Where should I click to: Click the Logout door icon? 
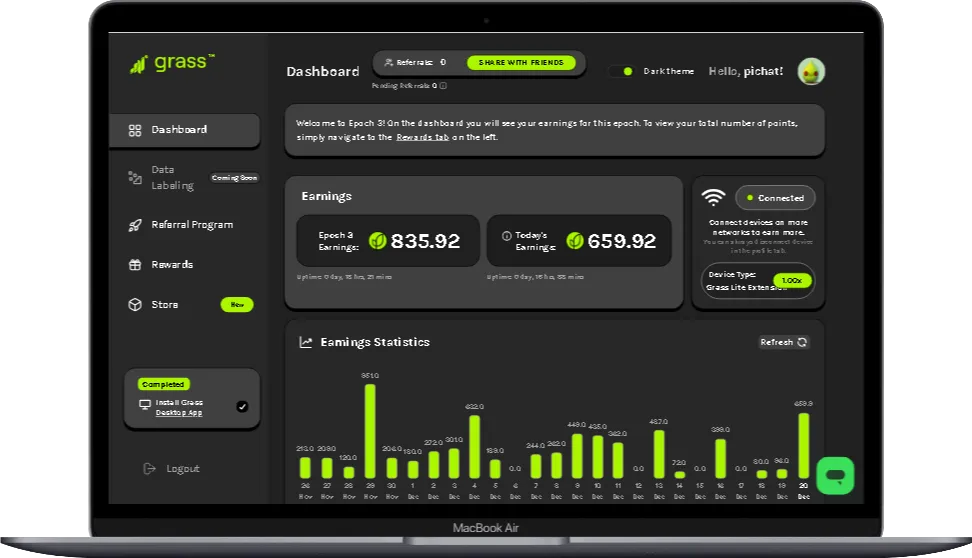(149, 469)
